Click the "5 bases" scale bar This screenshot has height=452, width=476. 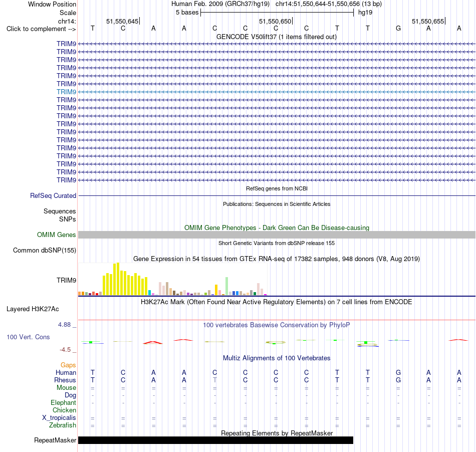click(277, 13)
